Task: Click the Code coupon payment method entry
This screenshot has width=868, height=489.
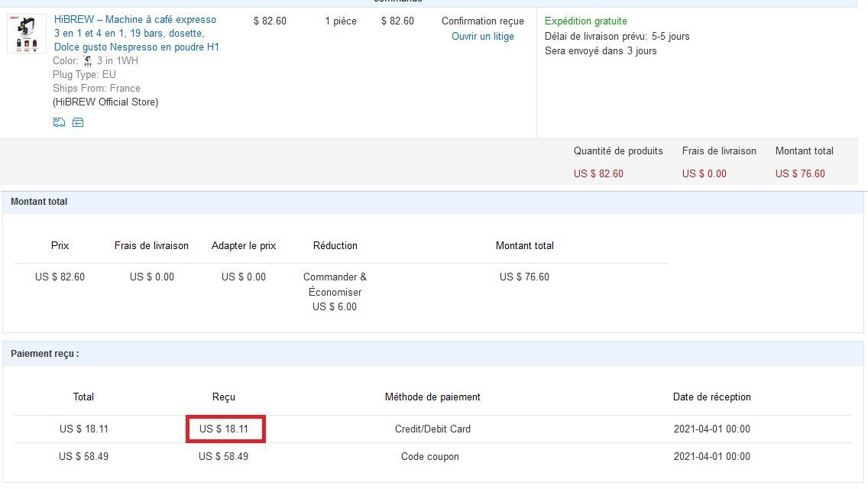Action: tap(430, 457)
